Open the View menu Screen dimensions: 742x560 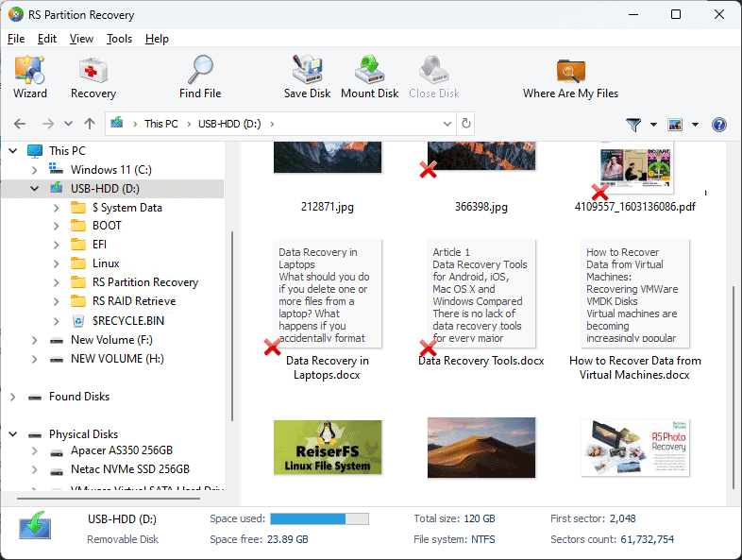click(81, 39)
